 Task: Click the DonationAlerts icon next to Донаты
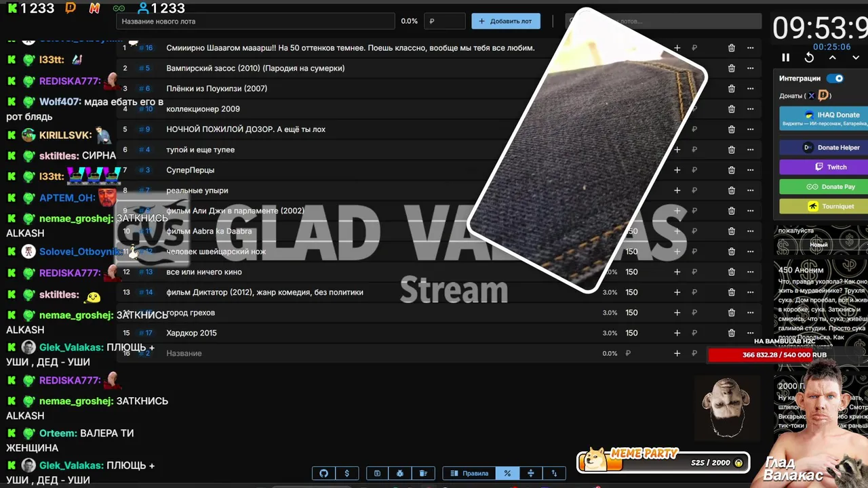(823, 96)
